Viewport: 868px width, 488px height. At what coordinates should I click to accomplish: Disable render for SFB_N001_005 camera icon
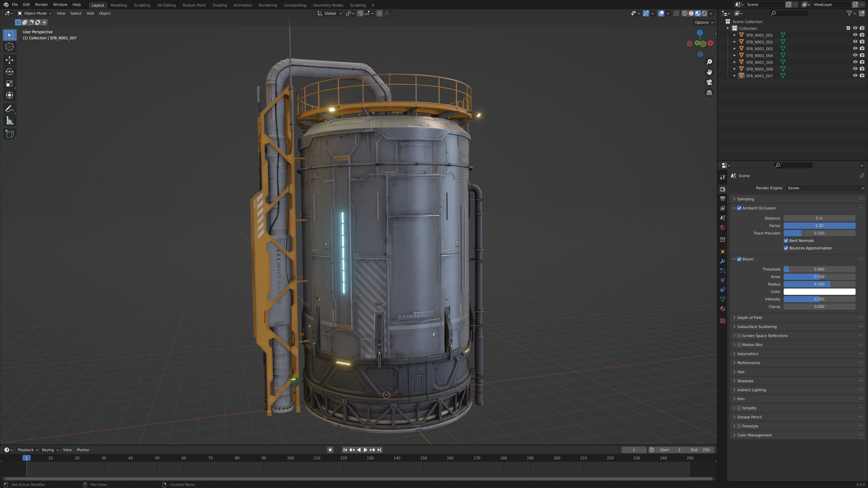[862, 62]
